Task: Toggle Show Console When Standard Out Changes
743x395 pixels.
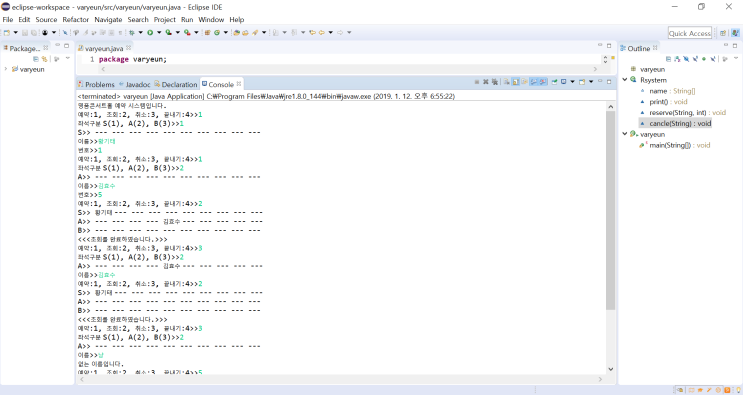Action: (x=534, y=81)
